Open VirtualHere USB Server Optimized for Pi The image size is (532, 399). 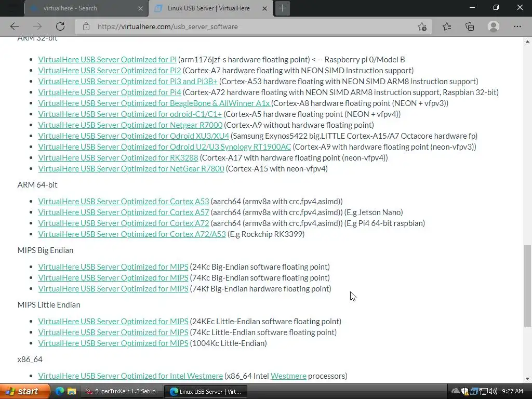point(107,59)
